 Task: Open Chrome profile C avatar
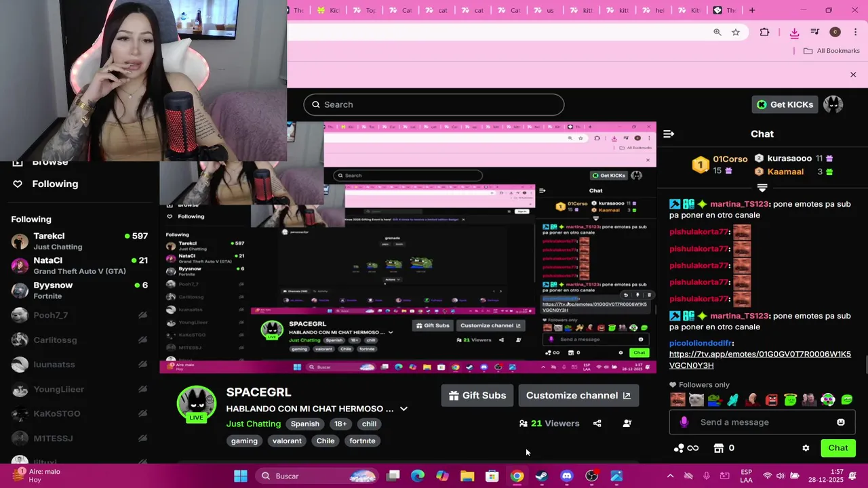[x=835, y=33]
